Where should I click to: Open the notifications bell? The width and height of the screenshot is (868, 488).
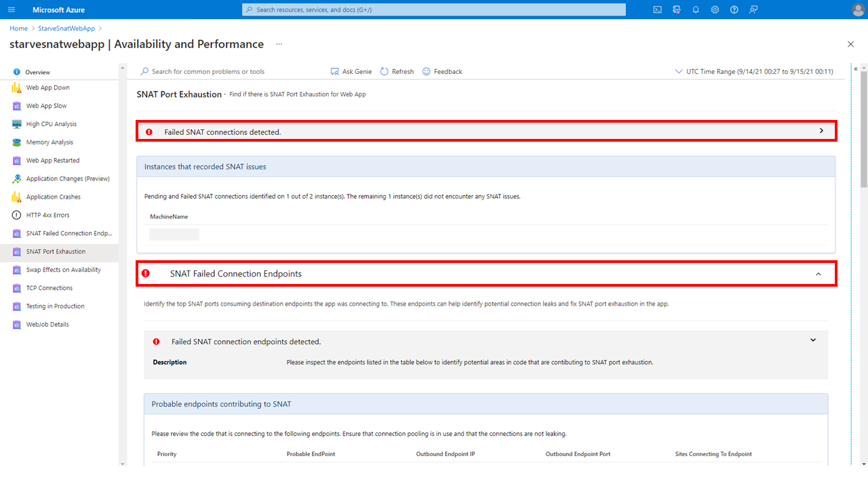(696, 9)
